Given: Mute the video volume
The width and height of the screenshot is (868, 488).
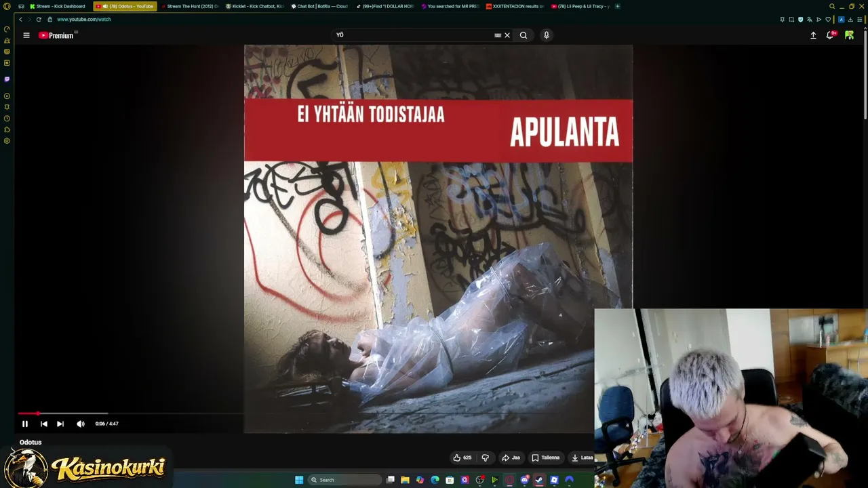Looking at the screenshot, I should tap(81, 424).
